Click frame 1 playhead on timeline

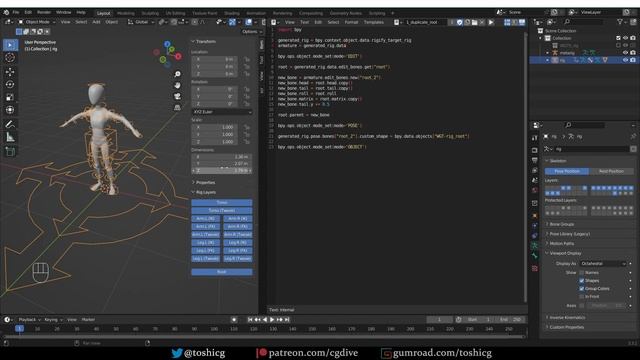click(19, 329)
